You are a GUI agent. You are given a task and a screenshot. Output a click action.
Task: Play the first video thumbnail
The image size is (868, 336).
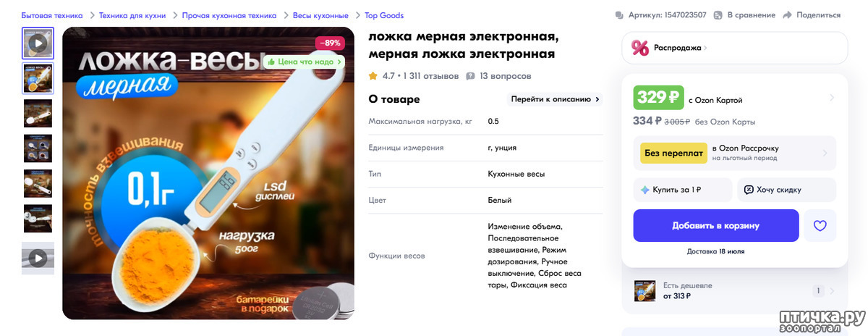point(38,43)
